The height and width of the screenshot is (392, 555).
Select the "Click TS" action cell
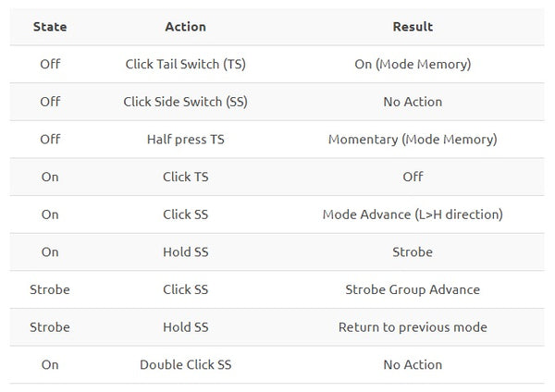(x=185, y=177)
